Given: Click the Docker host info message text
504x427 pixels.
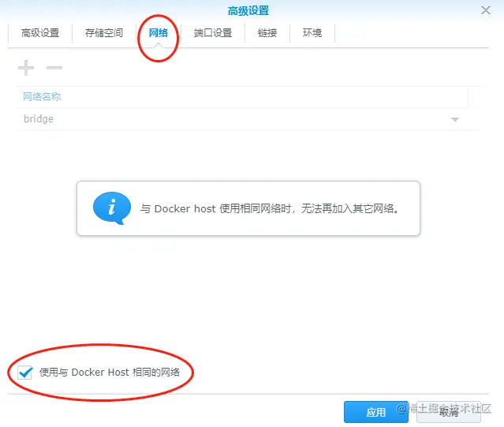Looking at the screenshot, I should (270, 208).
